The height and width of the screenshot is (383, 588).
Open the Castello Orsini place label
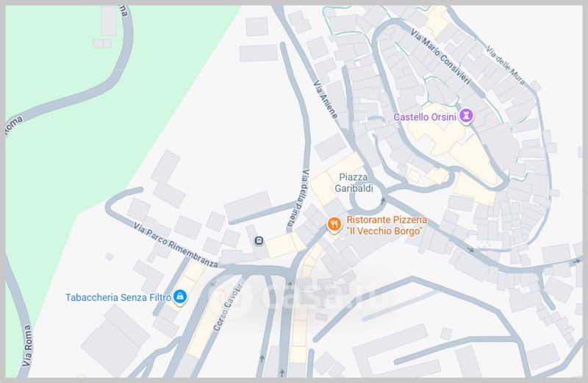point(425,117)
